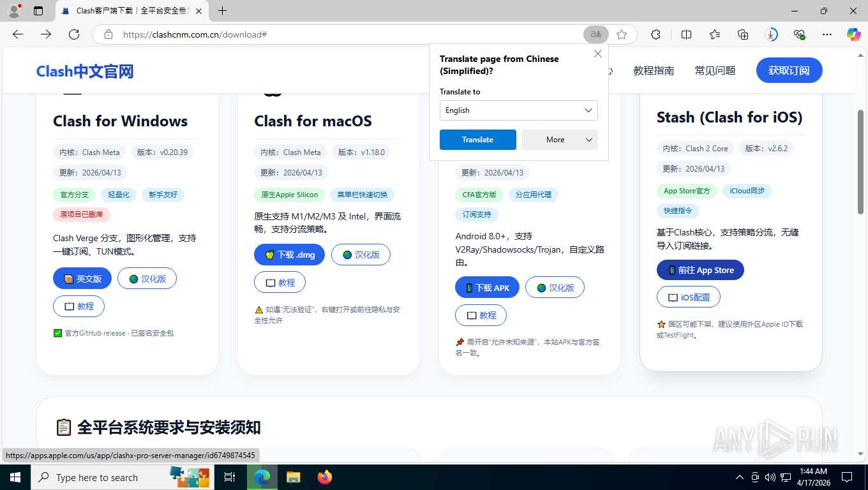868x490 pixels.
Task: Download Clash for macOS 汉化版
Action: tap(361, 255)
